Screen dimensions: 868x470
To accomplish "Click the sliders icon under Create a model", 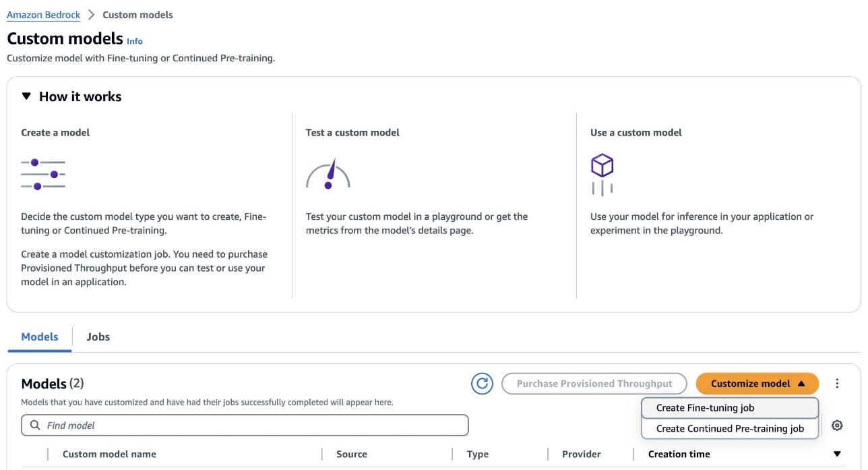I will click(x=43, y=174).
